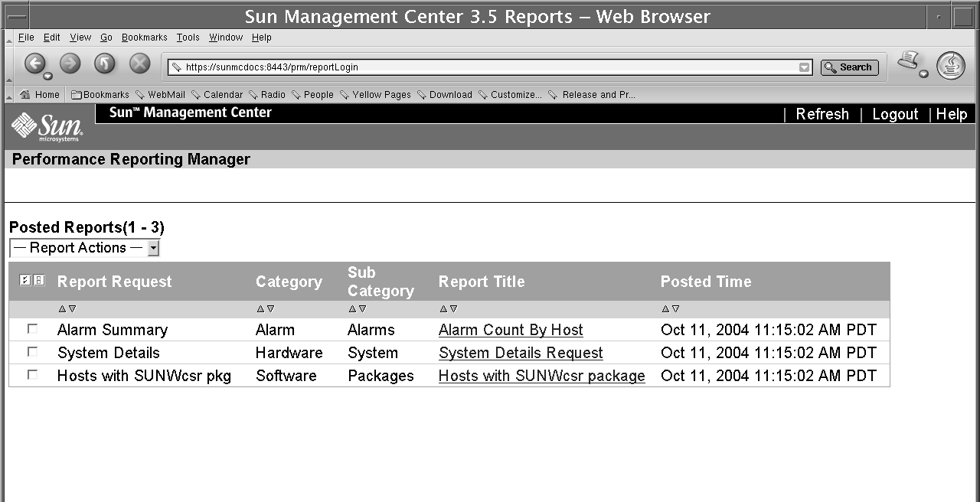Sort Report Request column descending
The width and height of the screenshot is (980, 502).
point(72,309)
